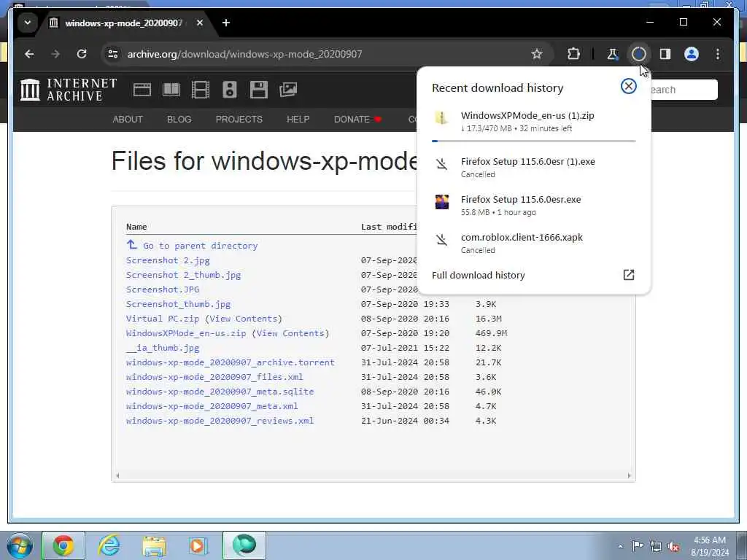Open the side panel icon
The height and width of the screenshot is (560, 747).
[665, 54]
